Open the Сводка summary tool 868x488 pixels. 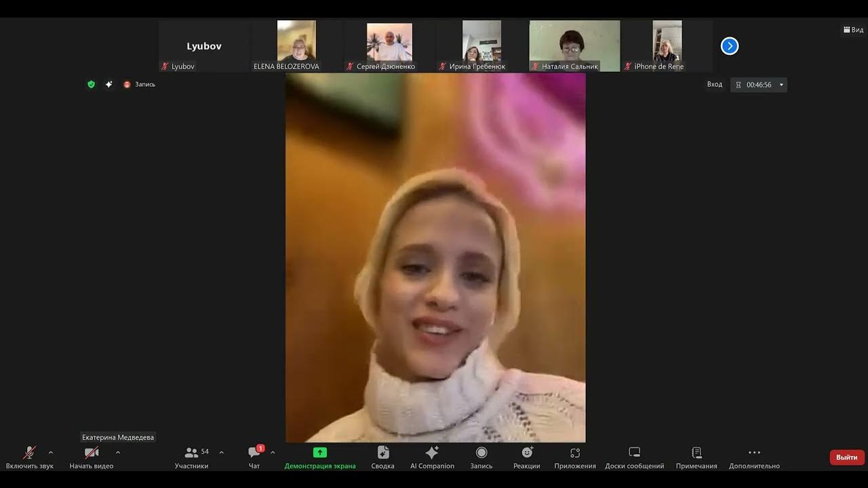click(383, 457)
